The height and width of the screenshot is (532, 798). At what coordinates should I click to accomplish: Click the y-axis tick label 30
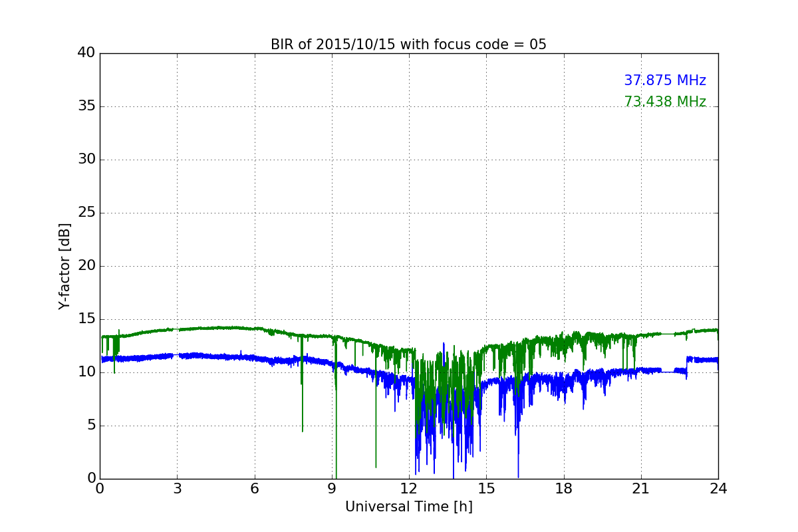86,160
